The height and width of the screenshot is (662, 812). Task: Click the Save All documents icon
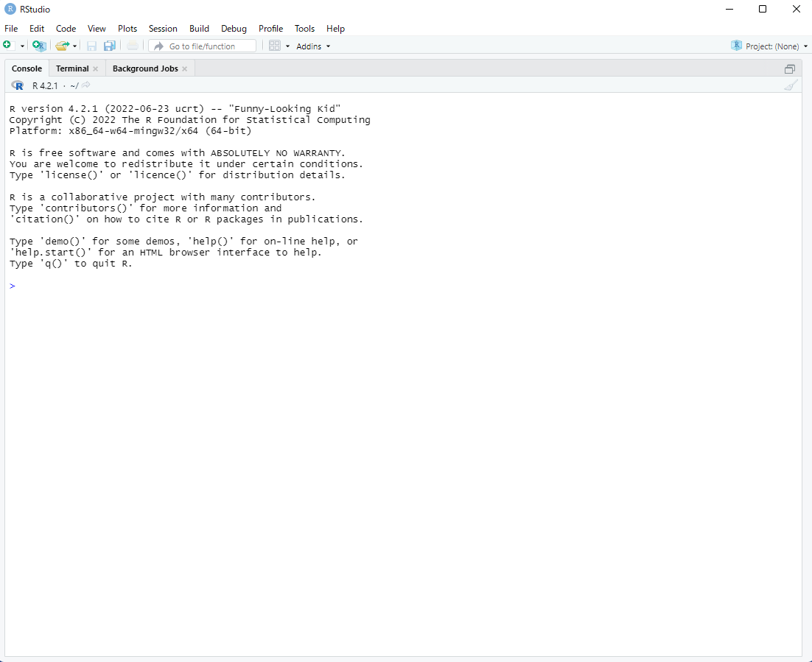[109, 46]
